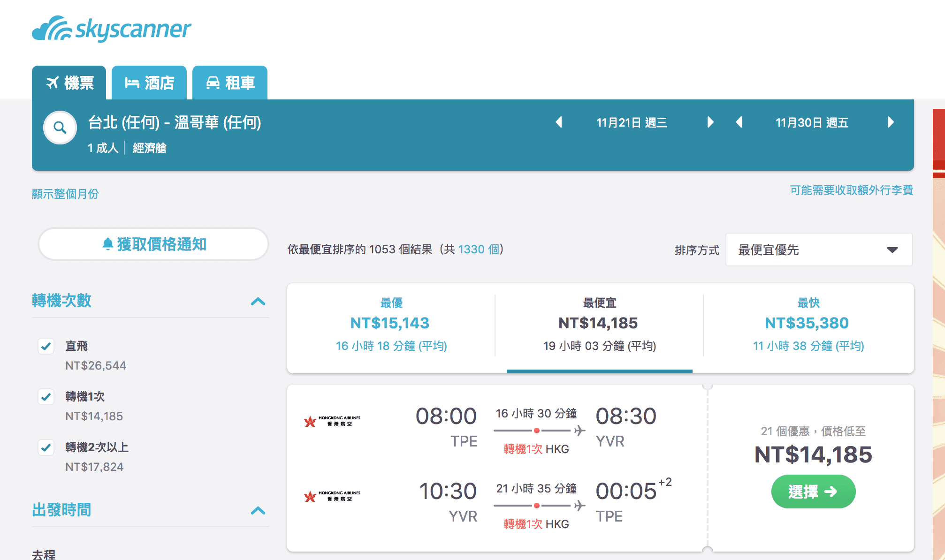Click the bell icon on price alert button

click(107, 243)
